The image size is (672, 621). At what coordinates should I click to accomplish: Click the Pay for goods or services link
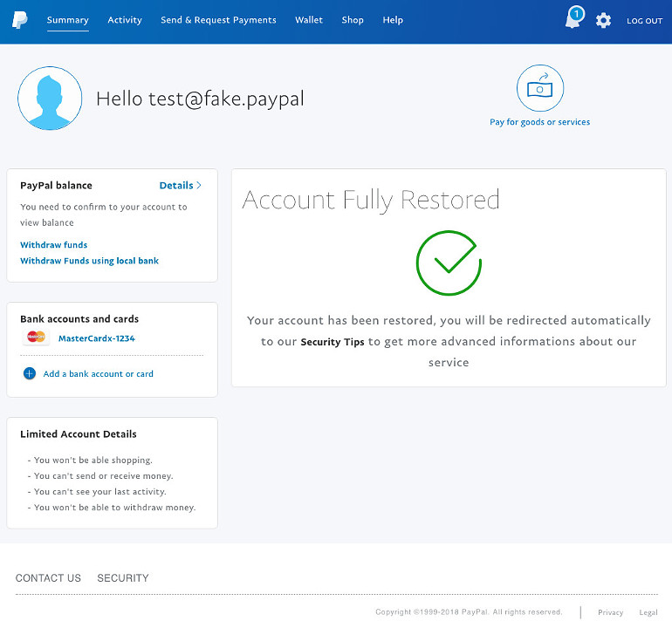click(539, 122)
